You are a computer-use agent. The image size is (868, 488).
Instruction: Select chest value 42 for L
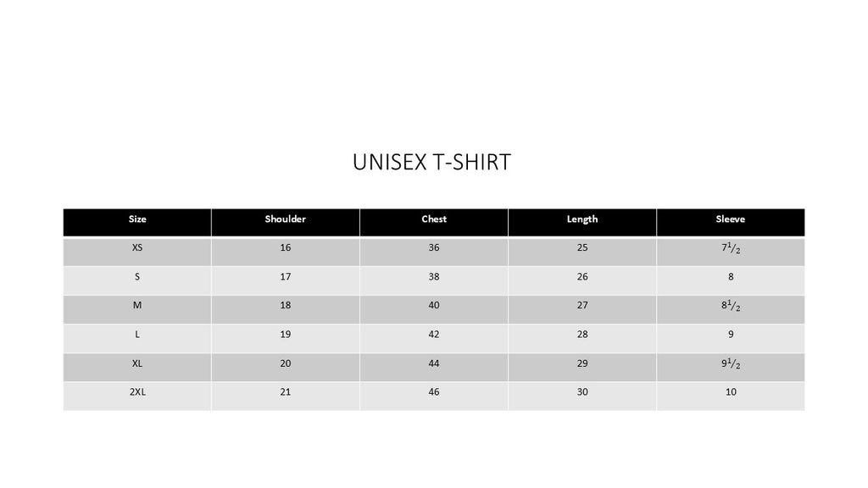pyautogui.click(x=434, y=335)
